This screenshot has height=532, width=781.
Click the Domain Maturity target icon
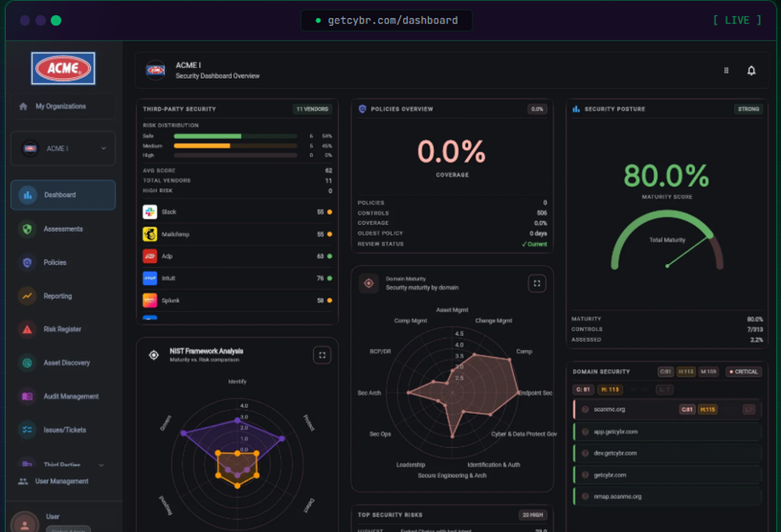pos(369,284)
